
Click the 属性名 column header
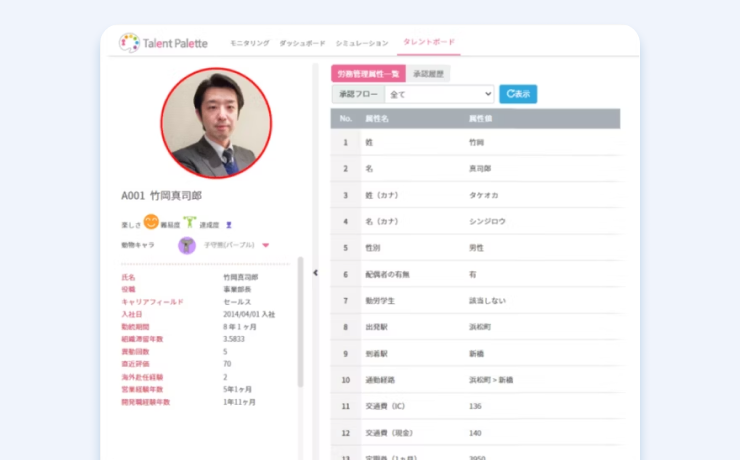tap(377, 119)
